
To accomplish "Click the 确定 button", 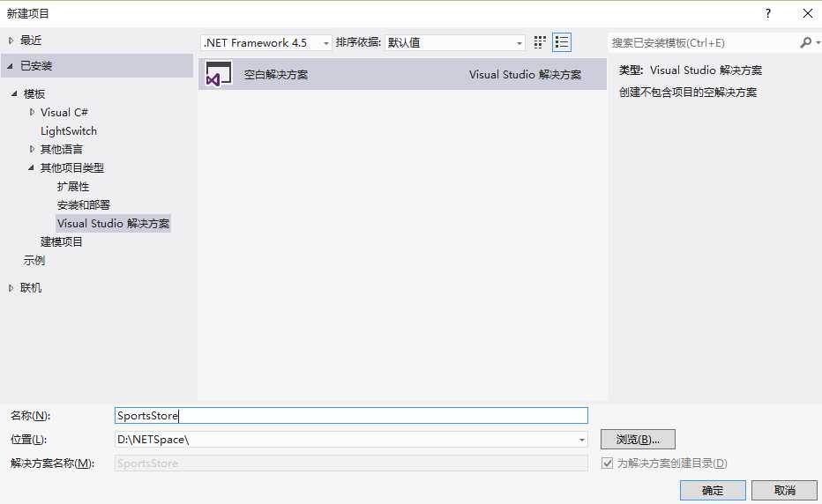I will tap(713, 491).
